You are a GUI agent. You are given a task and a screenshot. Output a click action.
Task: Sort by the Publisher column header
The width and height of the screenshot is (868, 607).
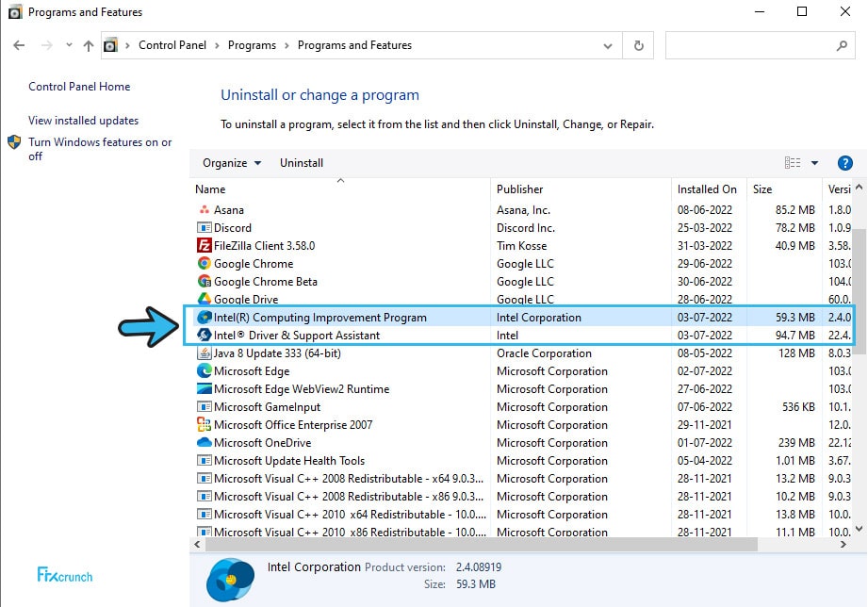tap(581, 189)
